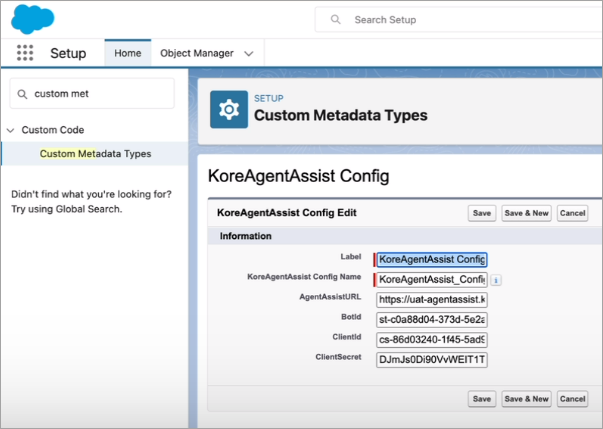The width and height of the screenshot is (603, 429).
Task: Click the top Save button
Action: coord(481,213)
